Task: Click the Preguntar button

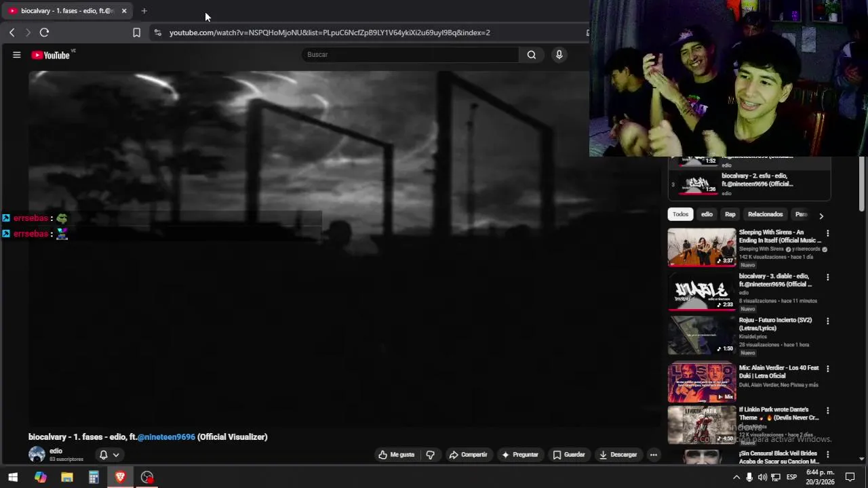Action: click(519, 455)
